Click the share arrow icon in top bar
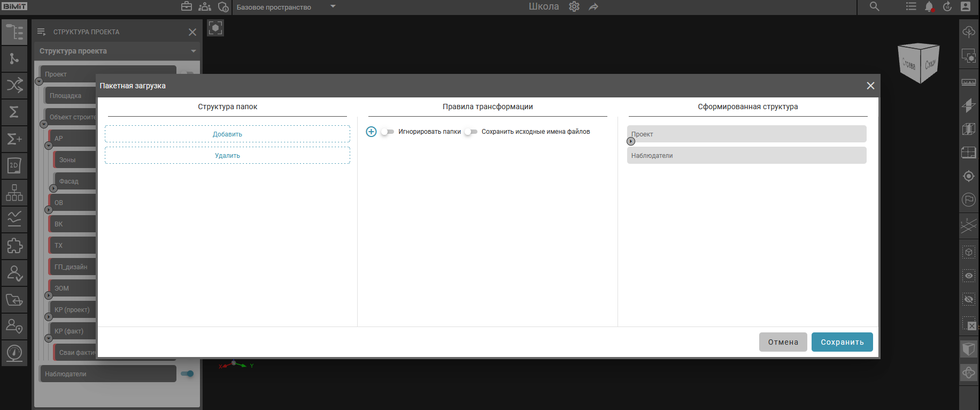Screen dimensions: 980x410 tap(593, 7)
